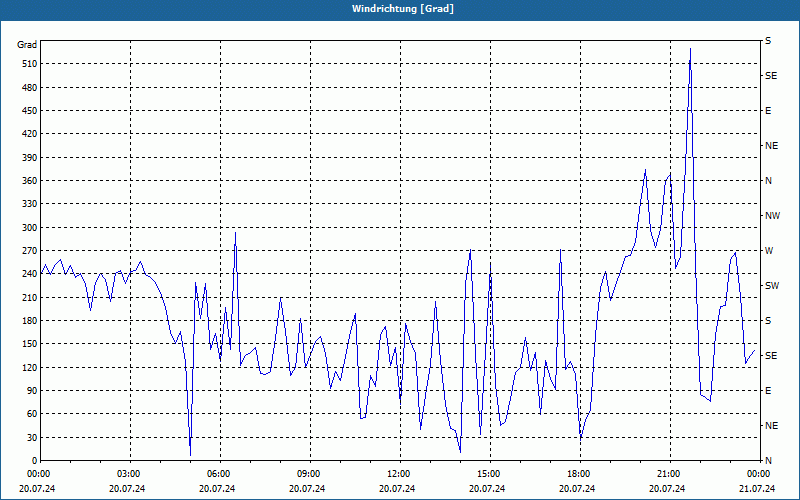Click the 21.07.24 date label
The image size is (800, 500).
[757, 489]
